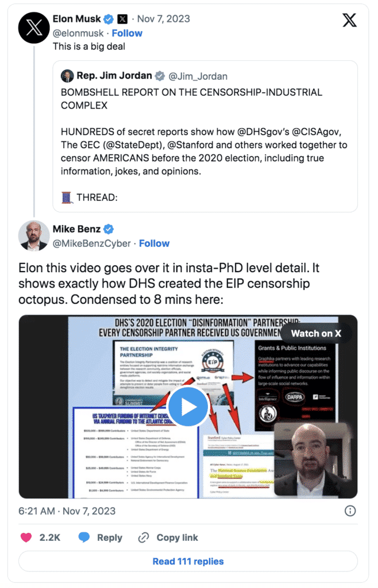Click the X logo in top-right corner
The height and width of the screenshot is (588, 378).
349,20
